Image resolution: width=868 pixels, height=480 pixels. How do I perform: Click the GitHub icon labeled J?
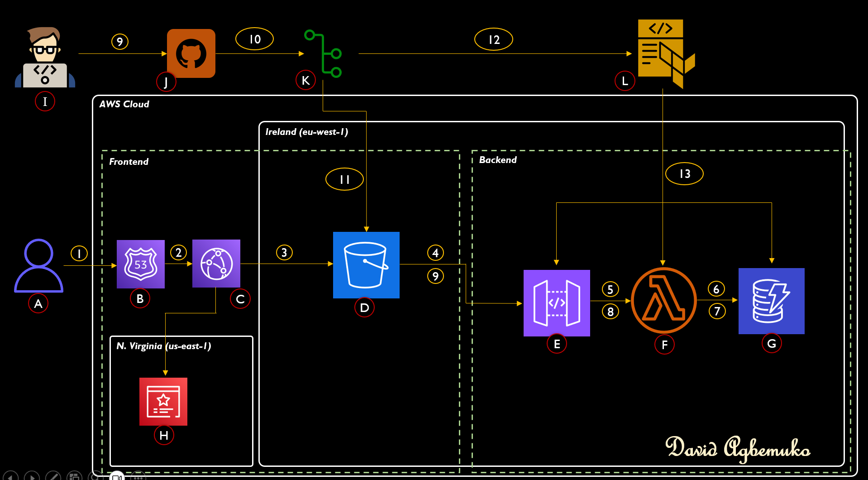click(x=191, y=53)
